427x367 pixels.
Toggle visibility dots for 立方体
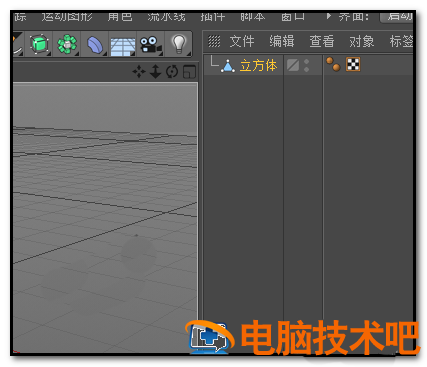[306, 65]
